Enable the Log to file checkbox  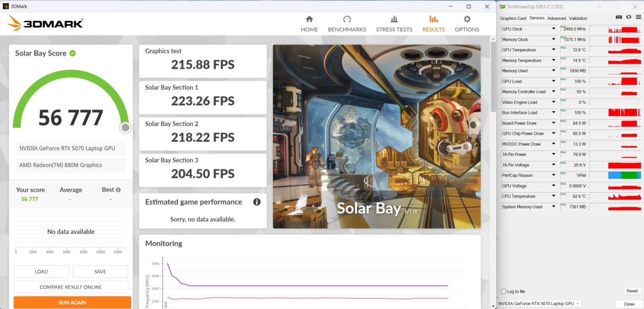tap(504, 291)
